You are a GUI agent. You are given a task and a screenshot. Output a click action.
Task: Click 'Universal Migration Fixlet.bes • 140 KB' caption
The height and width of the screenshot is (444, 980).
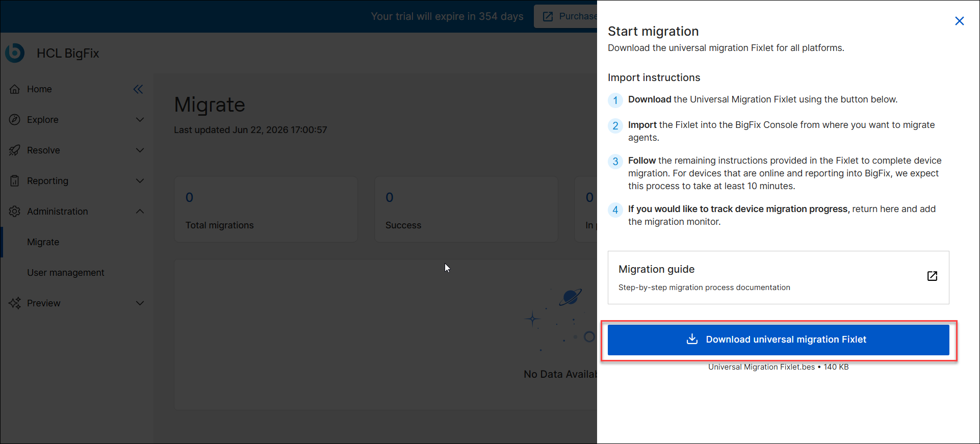(778, 367)
